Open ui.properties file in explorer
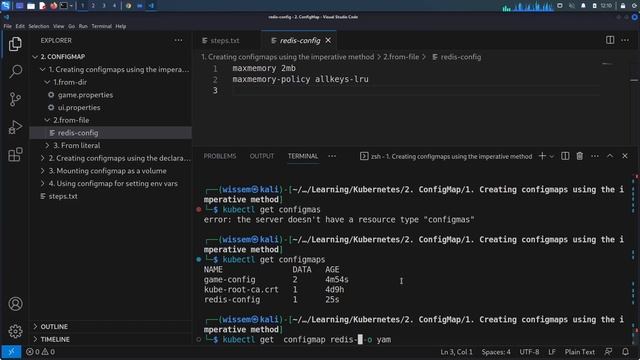Image resolution: width=640 pixels, height=360 pixels. (79, 107)
